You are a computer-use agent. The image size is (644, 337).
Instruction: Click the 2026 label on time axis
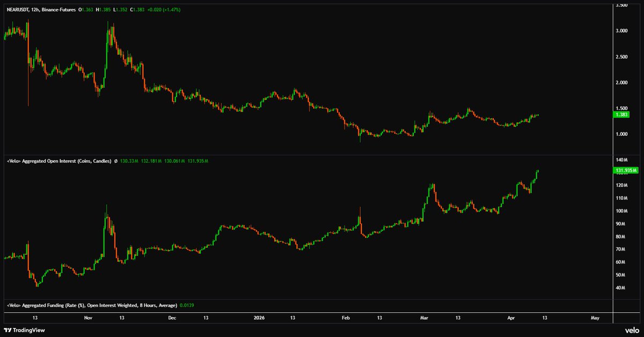coord(259,318)
